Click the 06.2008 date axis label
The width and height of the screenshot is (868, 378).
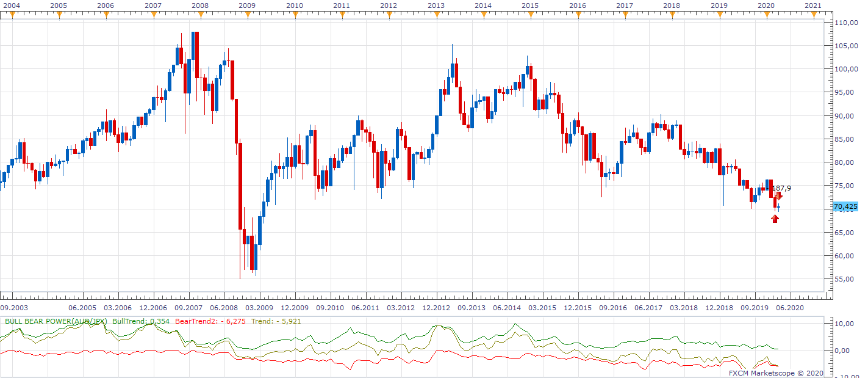(224, 308)
